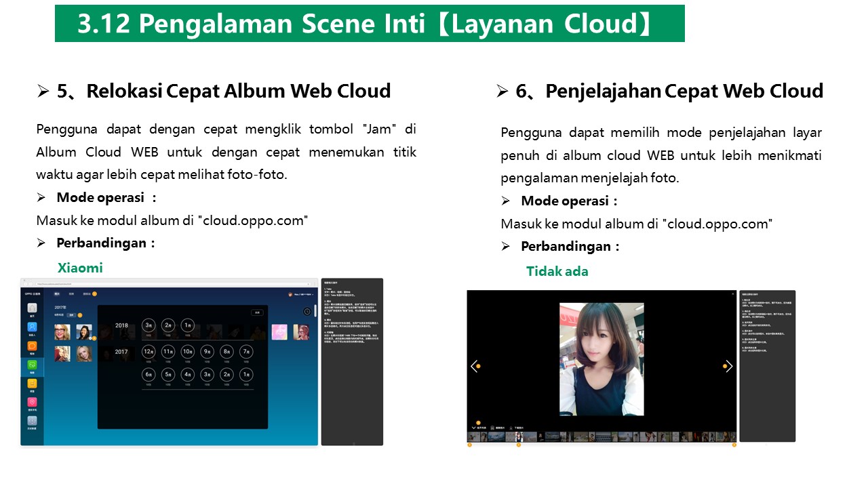Switch to the second album tab

[x=72, y=294]
